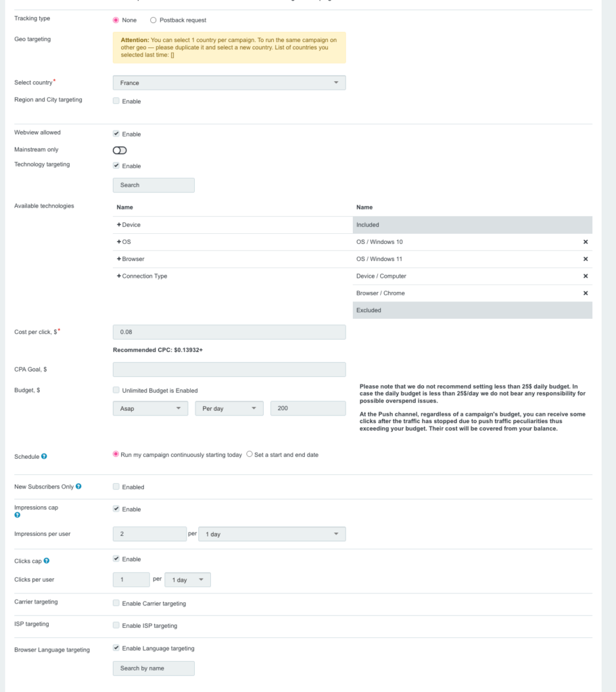Check Unlimited Budget is Enabled
This screenshot has height=692, width=616.
pyautogui.click(x=116, y=390)
